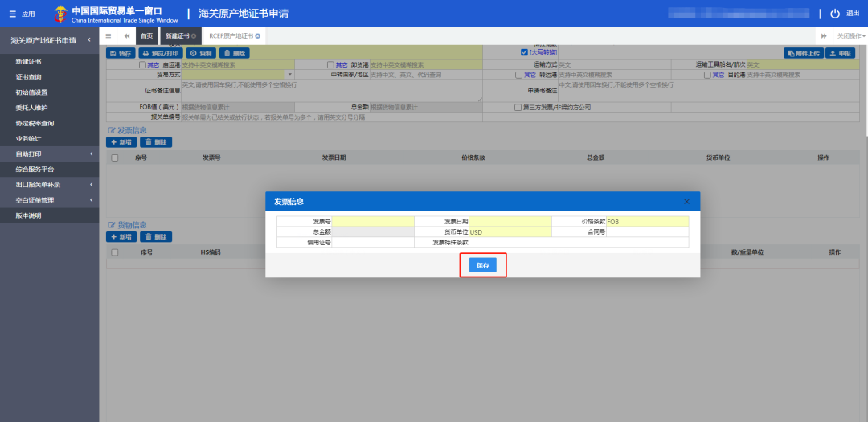Click the tab list menu icon
Image resolution: width=868 pixels, height=422 pixels.
(108, 36)
